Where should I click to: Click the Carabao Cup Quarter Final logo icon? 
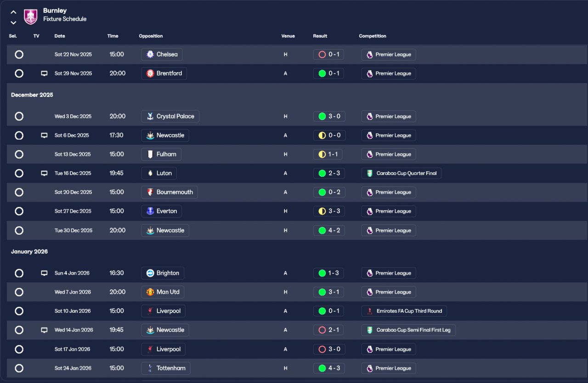click(370, 174)
